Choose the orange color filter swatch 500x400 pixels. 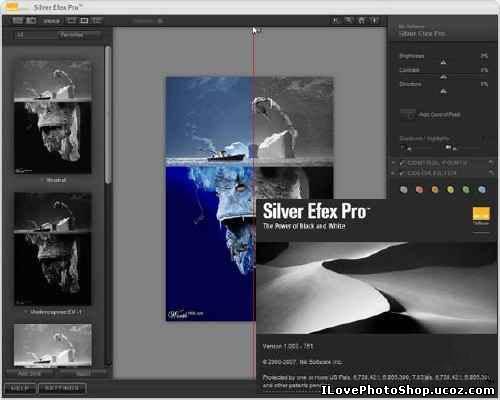click(435, 190)
